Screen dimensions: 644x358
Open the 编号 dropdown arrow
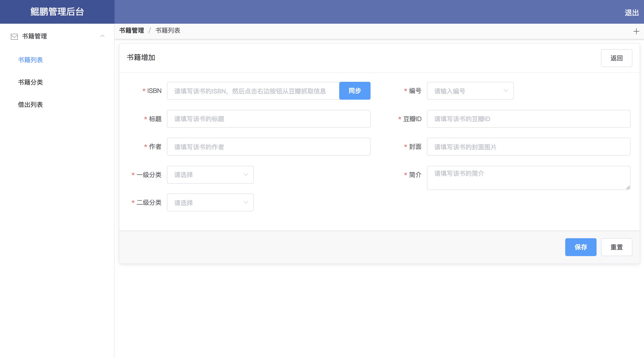(x=506, y=91)
